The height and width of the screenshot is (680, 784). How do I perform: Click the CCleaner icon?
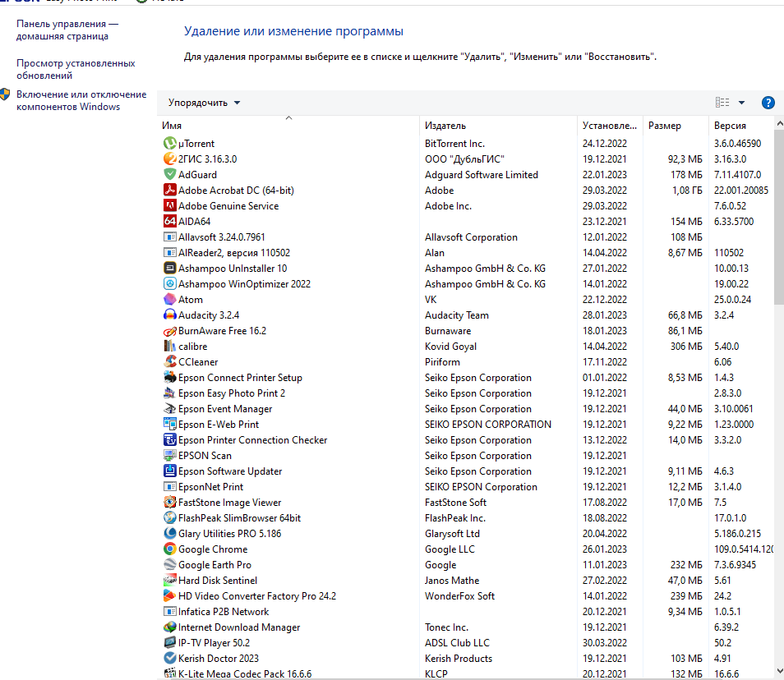(170, 361)
